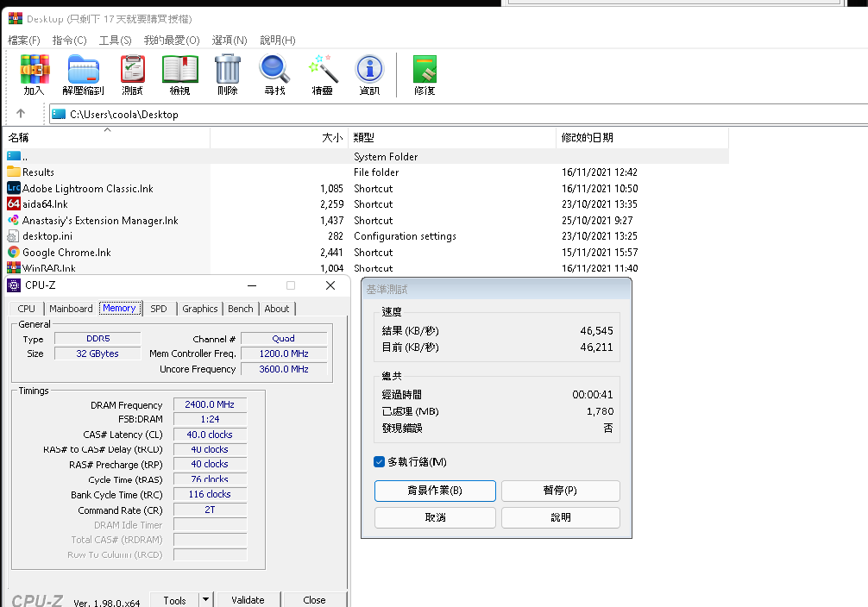Click the address bar showing C:\Users\coola\Desktop
Screen dimensions: 868x607
point(458,114)
